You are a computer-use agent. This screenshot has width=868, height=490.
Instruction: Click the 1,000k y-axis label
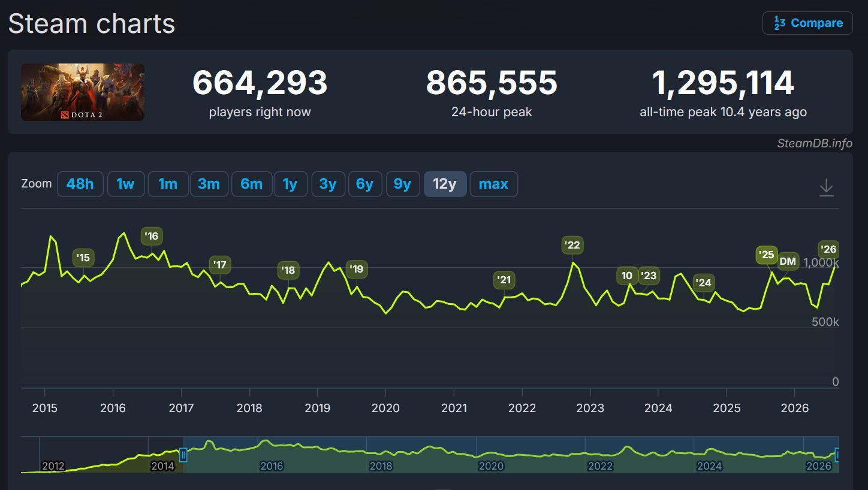[x=822, y=262]
